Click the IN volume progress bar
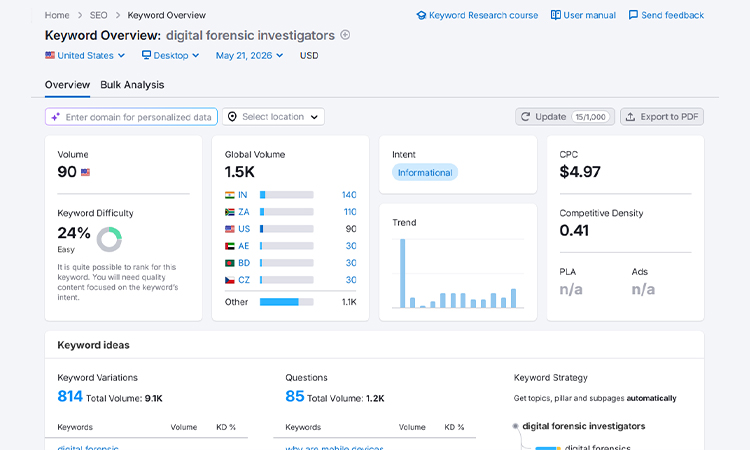Screen dimensions: 750x450 [287, 195]
